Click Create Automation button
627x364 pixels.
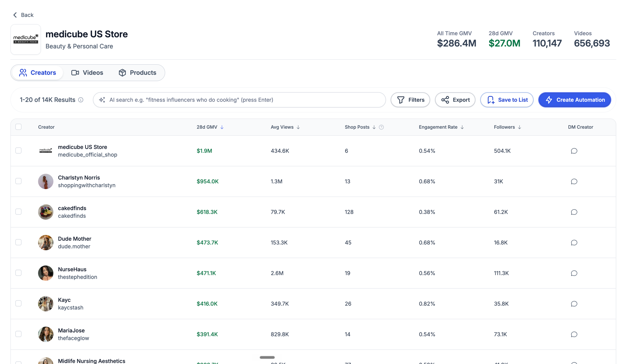pyautogui.click(x=575, y=100)
